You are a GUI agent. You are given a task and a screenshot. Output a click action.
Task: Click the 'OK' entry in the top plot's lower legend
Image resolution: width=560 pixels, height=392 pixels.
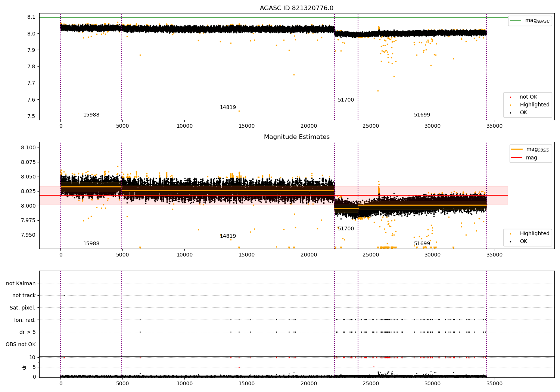[519, 113]
